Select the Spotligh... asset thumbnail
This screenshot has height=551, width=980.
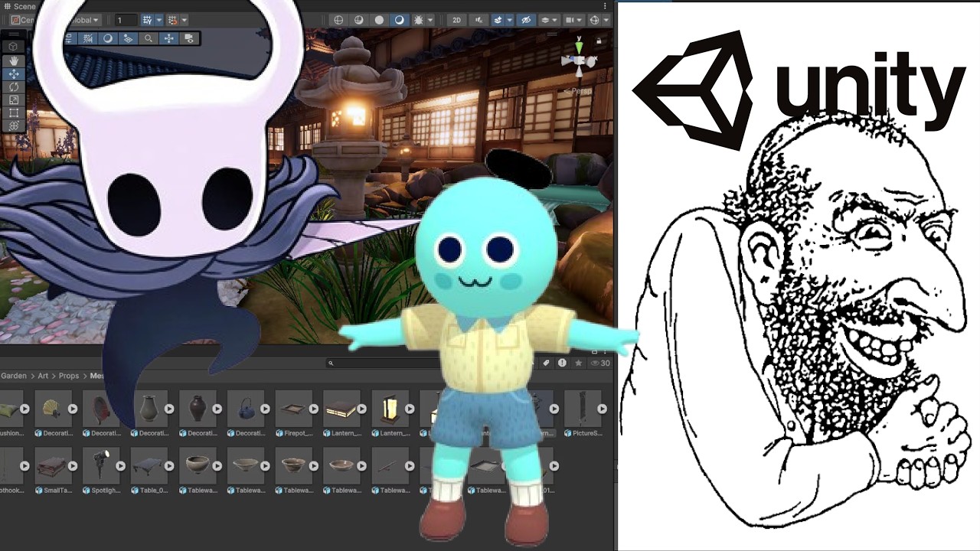point(100,465)
